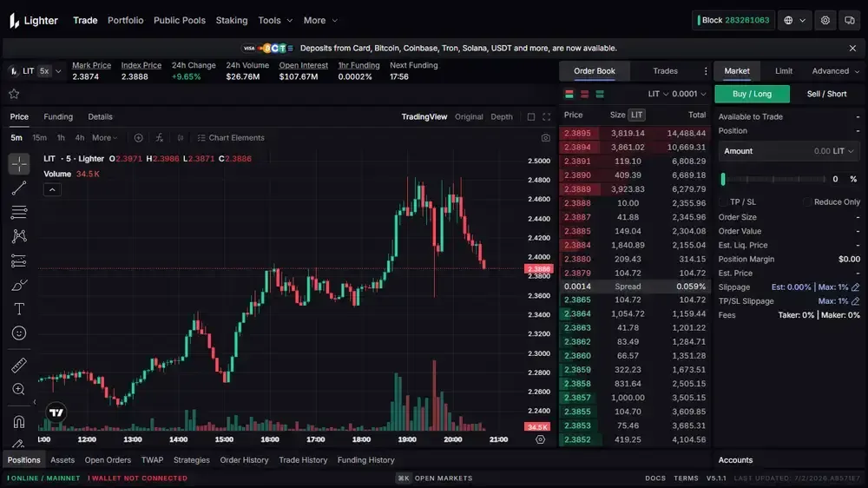Show bids-only order book layout
The height and width of the screenshot is (488, 868).
coord(600,94)
